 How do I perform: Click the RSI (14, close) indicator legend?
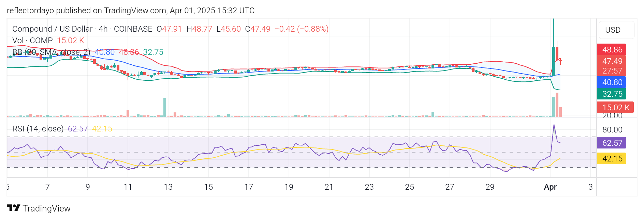38,129
